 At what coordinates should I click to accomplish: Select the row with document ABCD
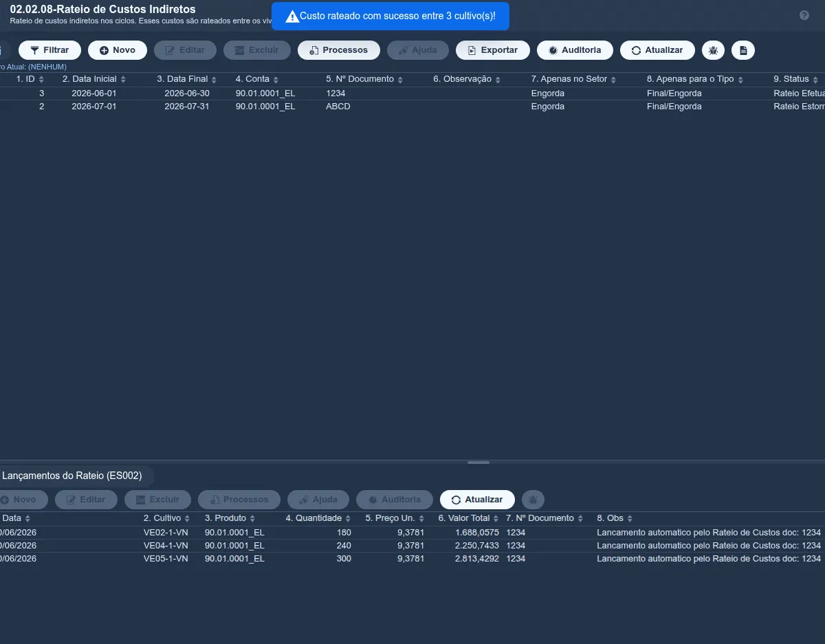pos(412,107)
